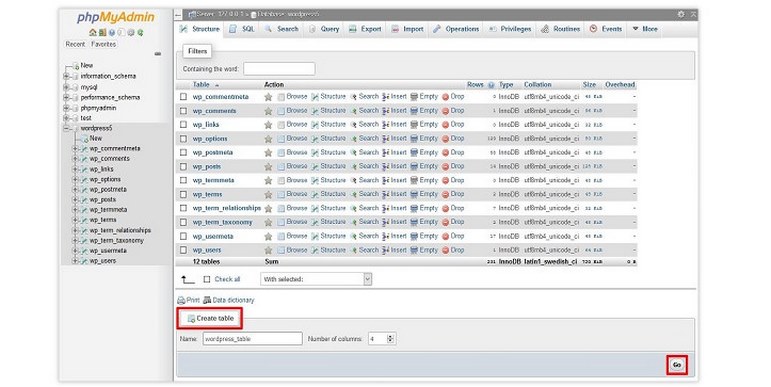Open the Export tab
The height and width of the screenshot is (387, 771).
coord(365,29)
